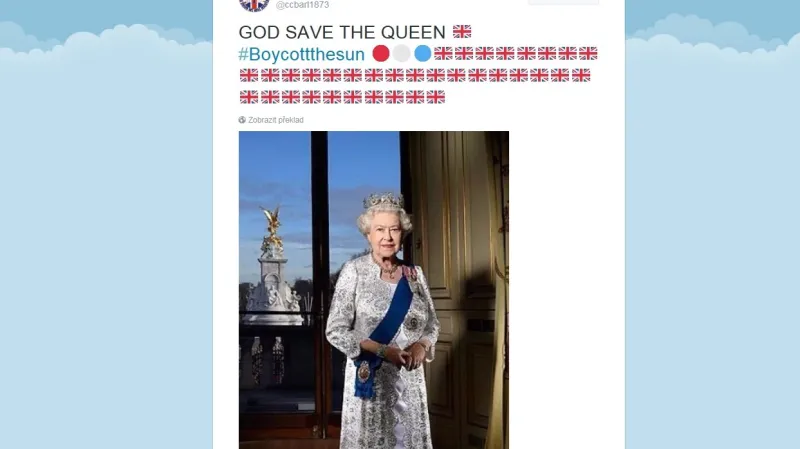The height and width of the screenshot is (449, 800).
Task: Click the partially visible follow button
Action: click(x=563, y=2)
